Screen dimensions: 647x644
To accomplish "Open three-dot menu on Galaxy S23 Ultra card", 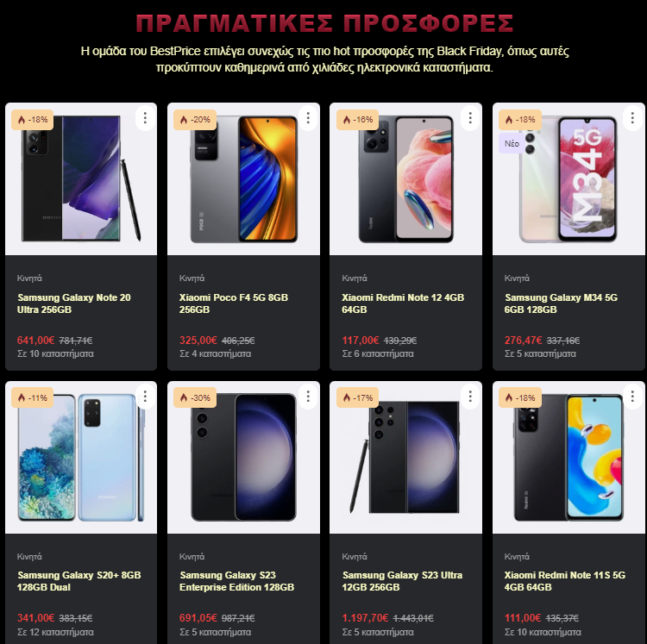I will (x=470, y=397).
